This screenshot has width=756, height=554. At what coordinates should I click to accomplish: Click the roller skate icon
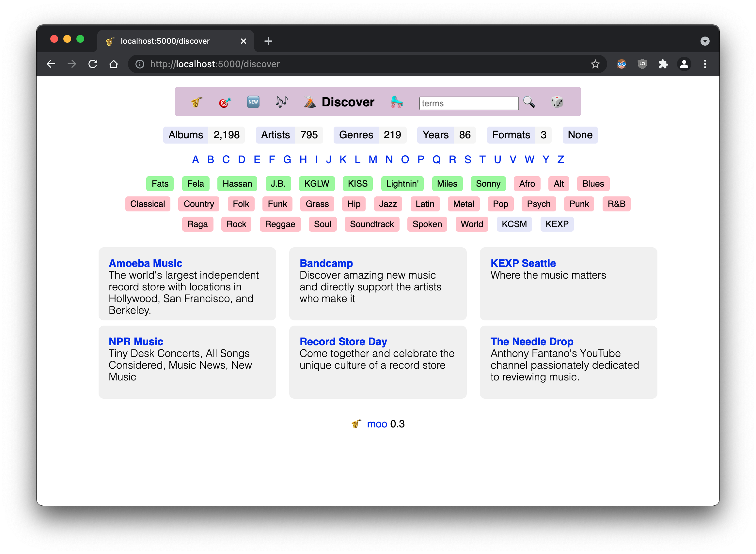tap(397, 102)
